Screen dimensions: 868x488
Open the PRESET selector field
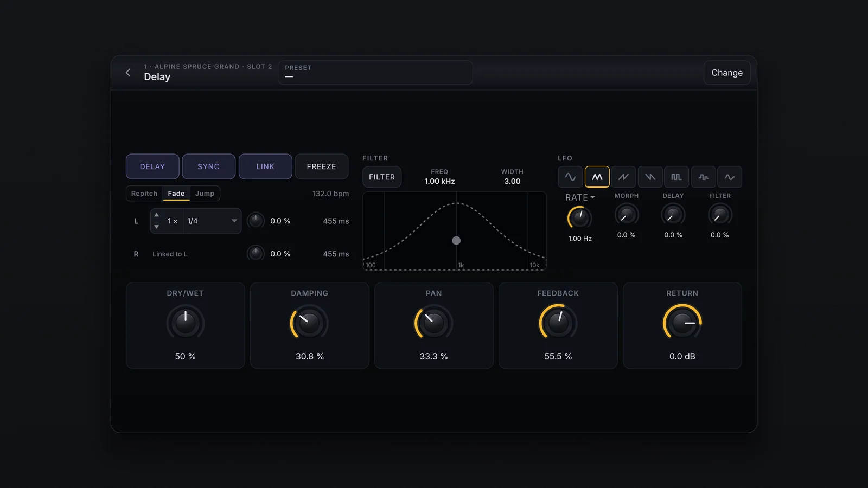(x=375, y=73)
